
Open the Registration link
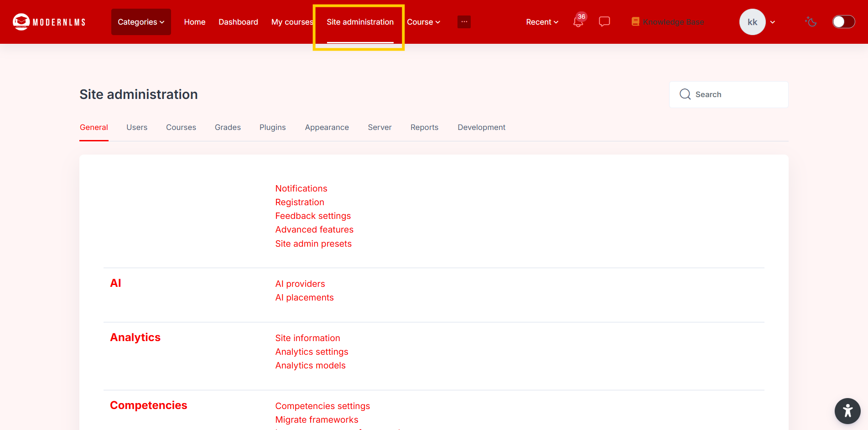pyautogui.click(x=300, y=202)
